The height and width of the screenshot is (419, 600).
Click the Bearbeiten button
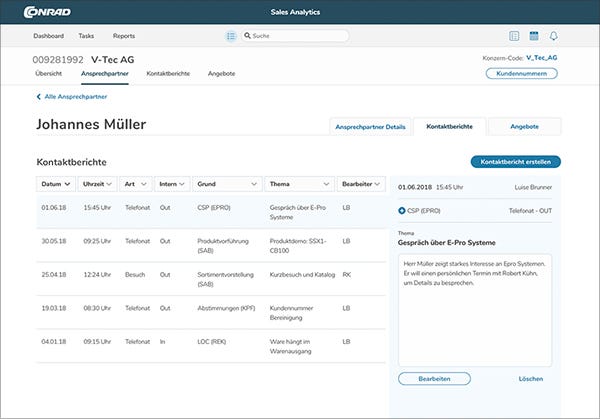(x=434, y=379)
